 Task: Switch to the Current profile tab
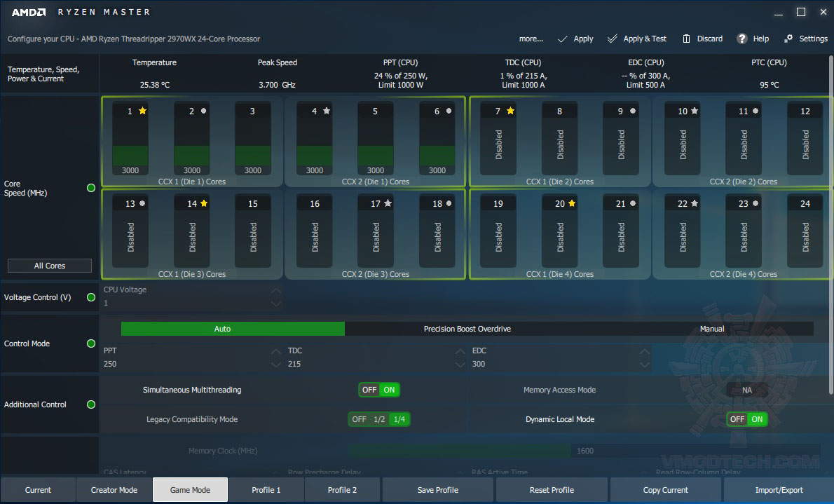pos(38,490)
